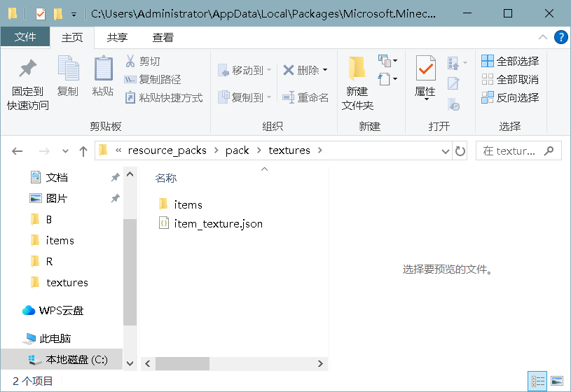Expand the address bar history dropdown

click(x=445, y=151)
